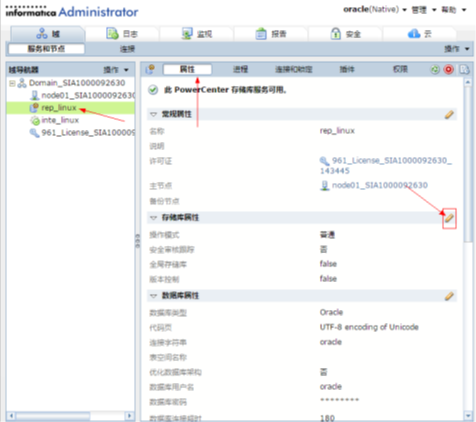Open the 日志 (Logs) main tab
Viewport: 476px width, 422px height.
pyautogui.click(x=122, y=34)
